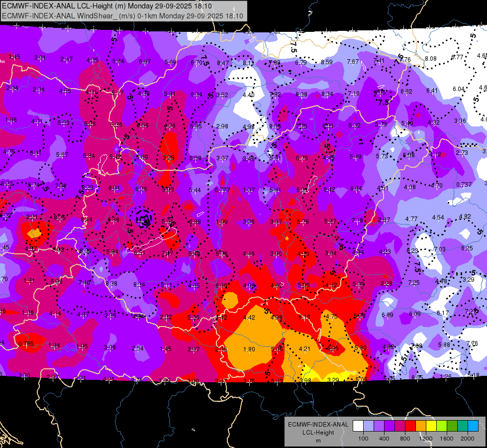The image size is (487, 448).
Task: Pick the grid value '2.73'
Action: coord(462,153)
